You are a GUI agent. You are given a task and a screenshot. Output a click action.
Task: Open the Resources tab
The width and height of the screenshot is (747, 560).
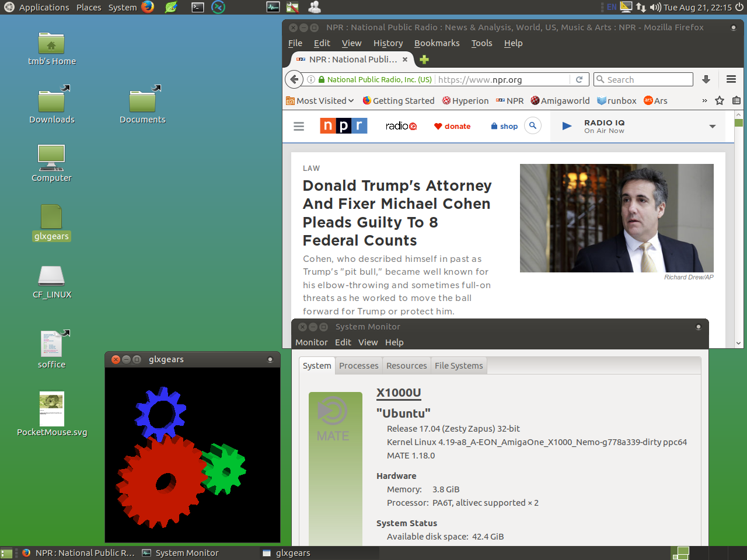tap(406, 366)
